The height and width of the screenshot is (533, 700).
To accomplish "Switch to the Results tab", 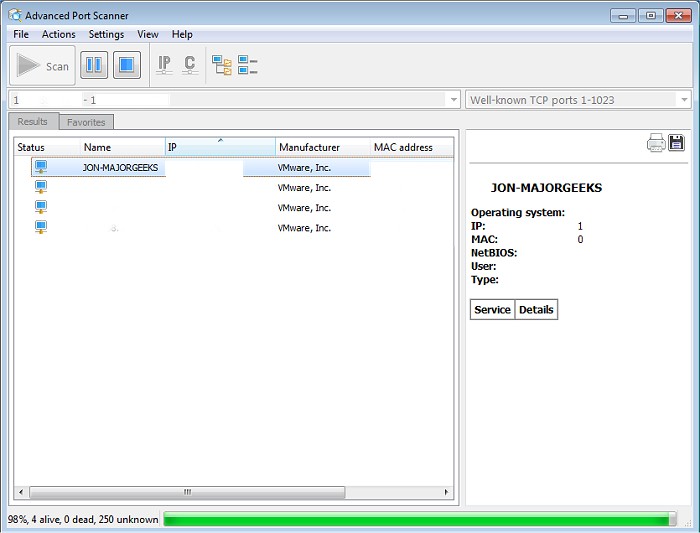I will [33, 121].
